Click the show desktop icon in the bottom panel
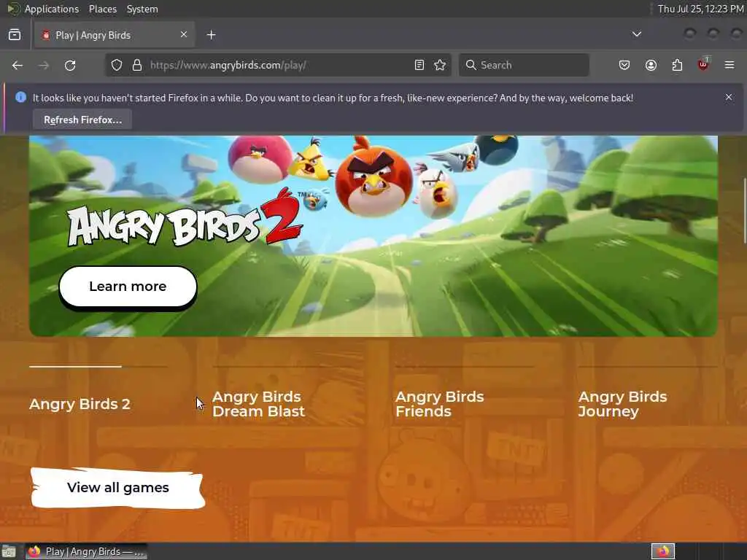Viewport: 747px width, 560px height. pyautogui.click(x=9, y=551)
